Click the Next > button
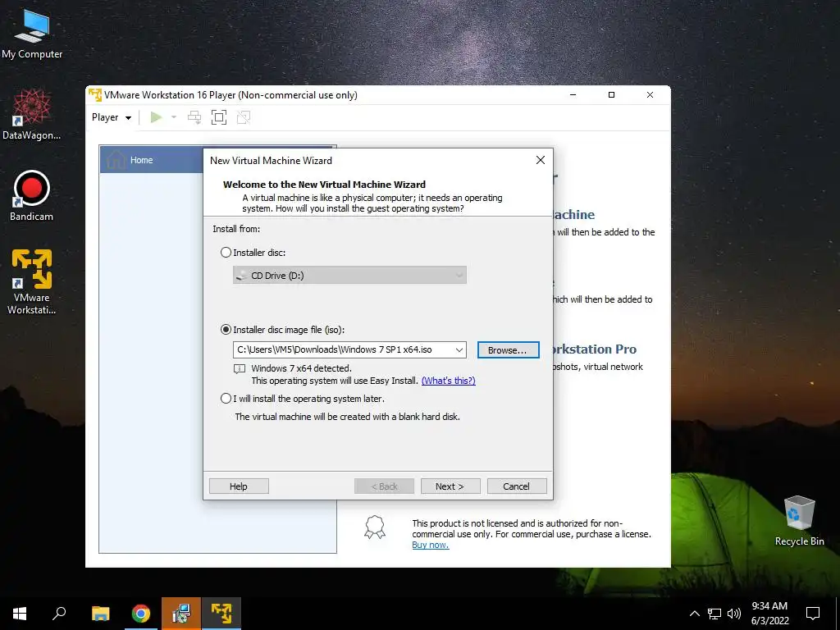The width and height of the screenshot is (840, 630). pyautogui.click(x=450, y=486)
